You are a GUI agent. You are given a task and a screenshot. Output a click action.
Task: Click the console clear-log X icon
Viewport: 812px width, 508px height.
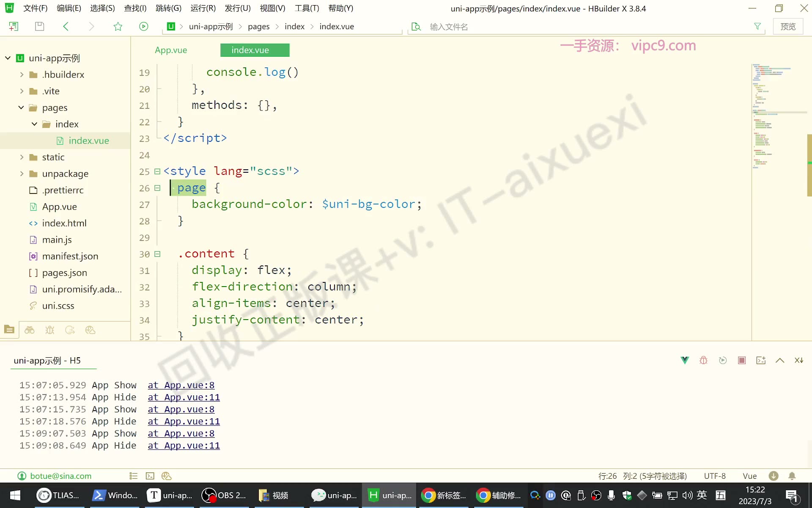coord(799,360)
